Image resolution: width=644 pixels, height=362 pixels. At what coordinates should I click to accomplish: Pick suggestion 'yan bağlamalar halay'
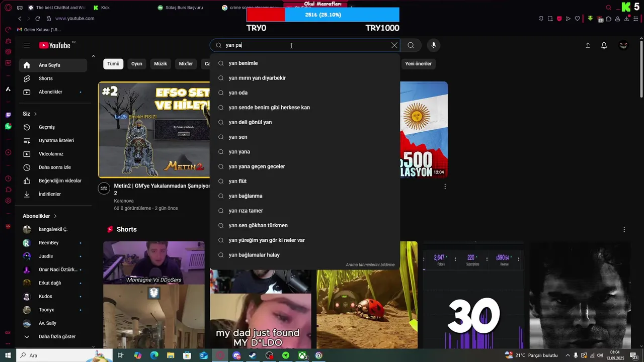pyautogui.click(x=305, y=255)
